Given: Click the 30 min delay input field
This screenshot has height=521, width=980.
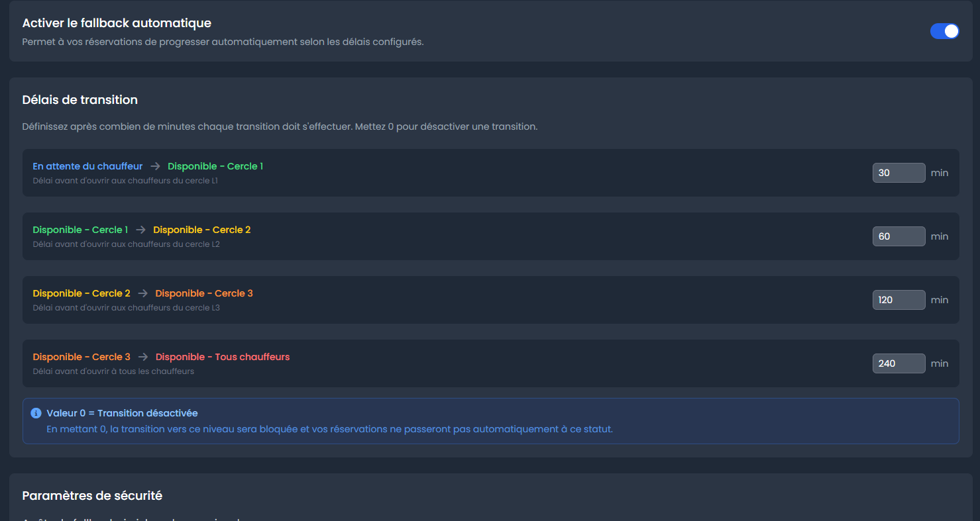Looking at the screenshot, I should point(898,173).
